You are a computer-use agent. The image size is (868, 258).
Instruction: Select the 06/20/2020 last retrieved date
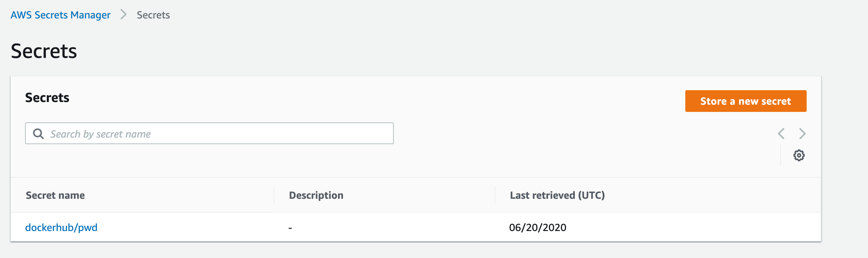click(x=538, y=227)
